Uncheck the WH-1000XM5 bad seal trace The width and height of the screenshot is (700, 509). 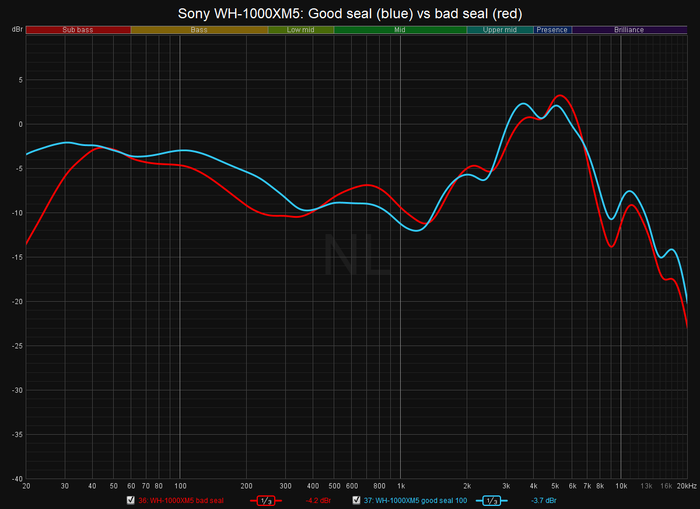pos(131,499)
